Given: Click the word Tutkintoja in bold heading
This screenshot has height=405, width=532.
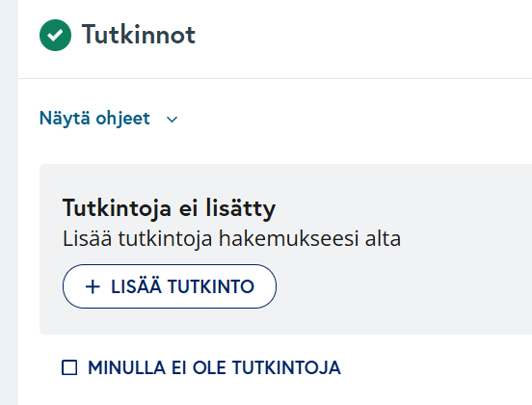Looking at the screenshot, I should click(x=117, y=208).
